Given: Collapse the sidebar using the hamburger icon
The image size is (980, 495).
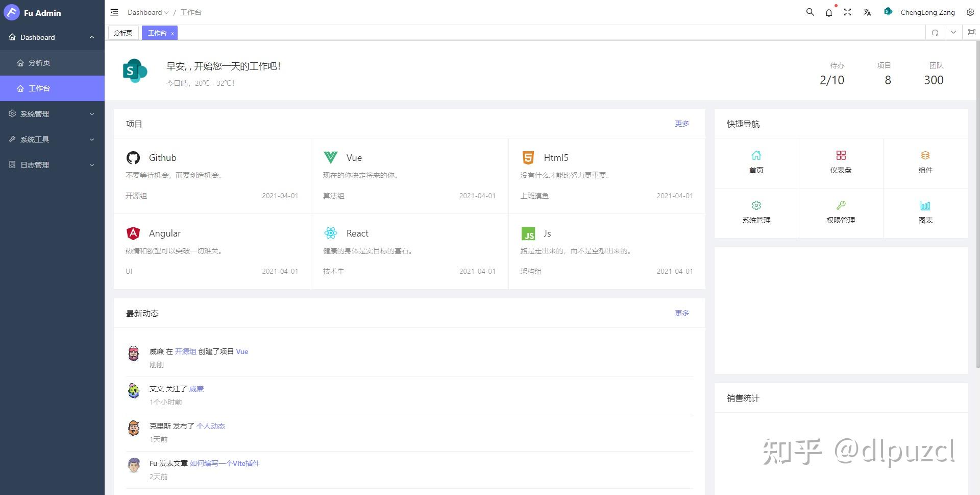Looking at the screenshot, I should pos(114,12).
